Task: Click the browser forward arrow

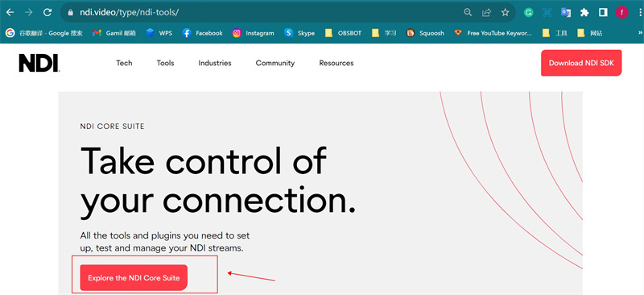Action: 29,12
